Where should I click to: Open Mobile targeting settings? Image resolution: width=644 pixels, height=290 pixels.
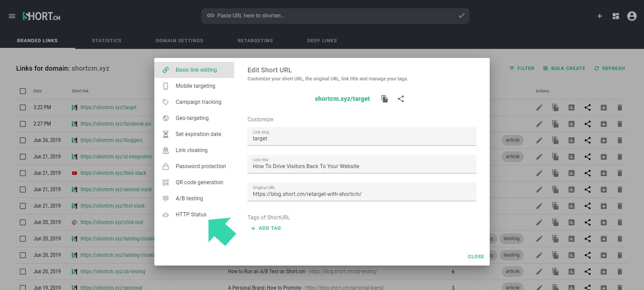click(194, 86)
